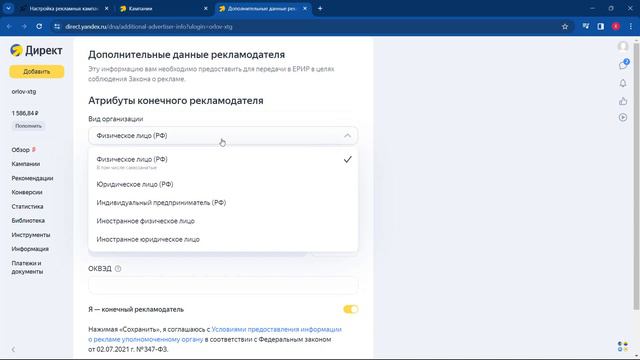640x360 pixels.
Task: Click the 'Пополнить' balance button
Action: (29, 126)
